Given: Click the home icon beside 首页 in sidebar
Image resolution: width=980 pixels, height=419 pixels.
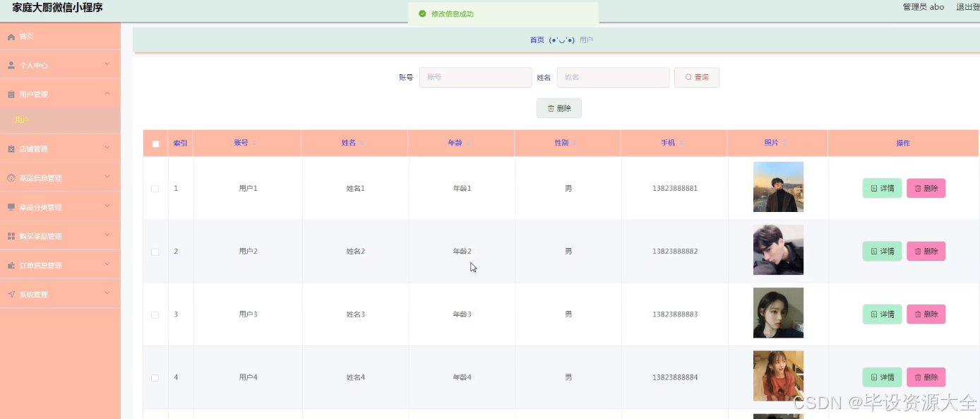Looking at the screenshot, I should tap(11, 37).
